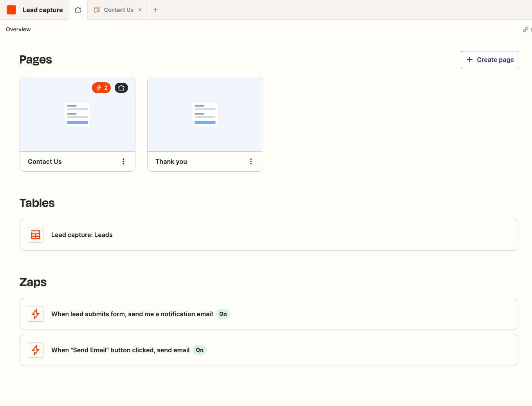Viewport: 532px width, 406px height.
Task: Click On status of notification email zap
Action: tap(223, 314)
